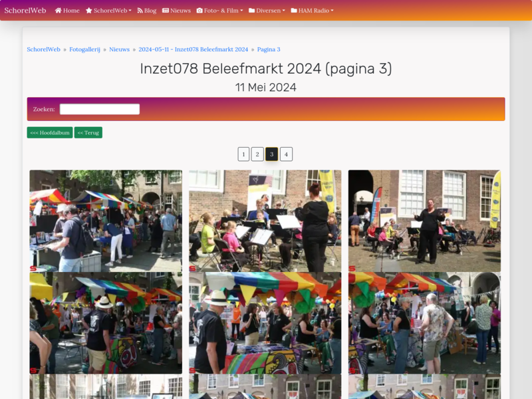
Task: Expand the Foto- & Film dropdown arrow
Action: [x=241, y=11]
